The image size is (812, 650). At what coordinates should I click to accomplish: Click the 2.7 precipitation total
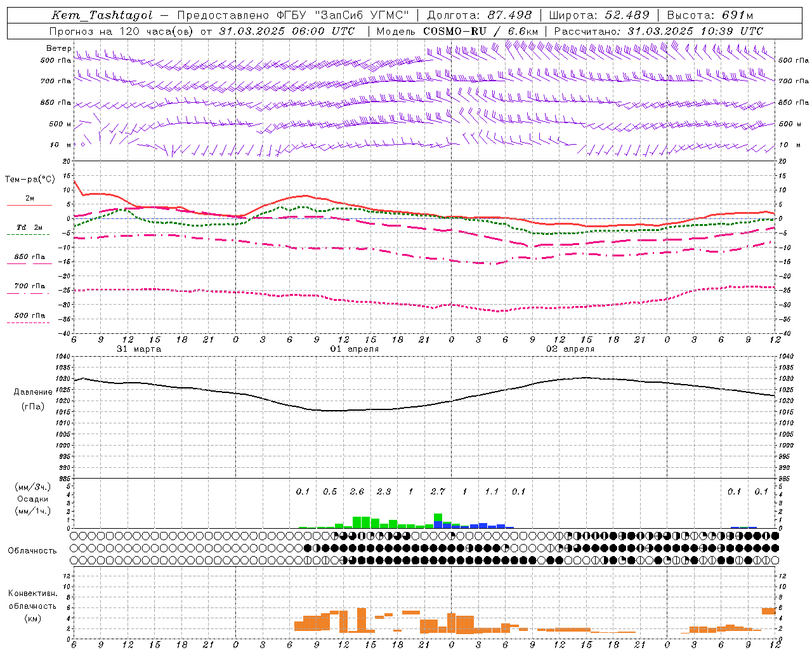(x=438, y=492)
